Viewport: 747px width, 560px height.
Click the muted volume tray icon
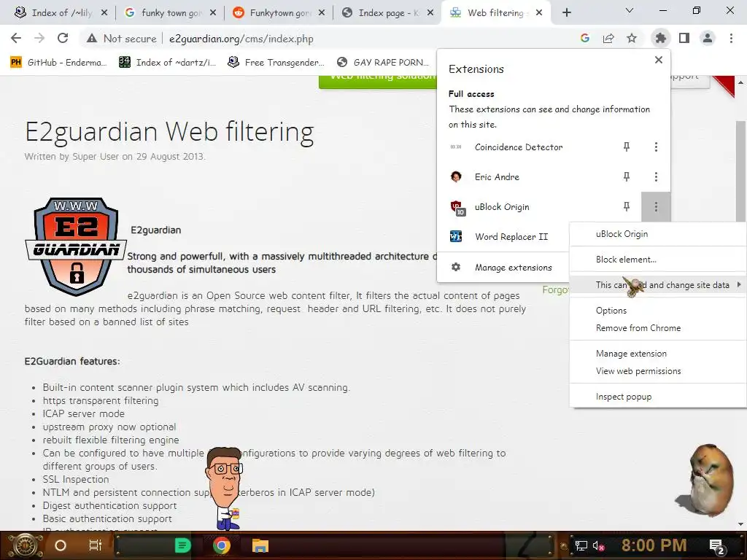[599, 546]
